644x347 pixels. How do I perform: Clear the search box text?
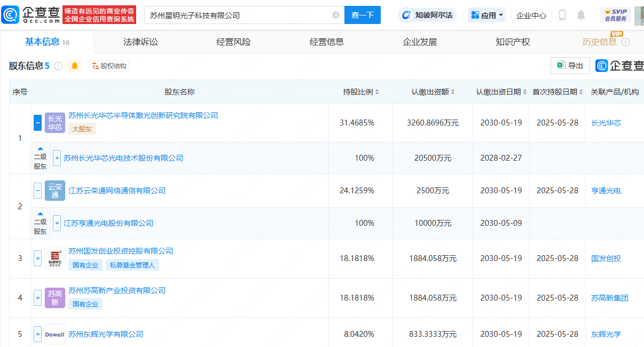[336, 15]
